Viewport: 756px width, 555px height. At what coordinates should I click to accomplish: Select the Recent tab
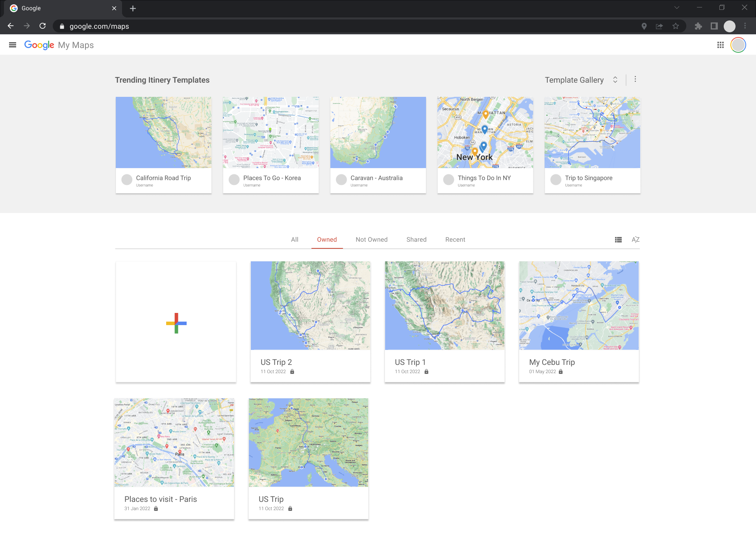[x=455, y=240]
